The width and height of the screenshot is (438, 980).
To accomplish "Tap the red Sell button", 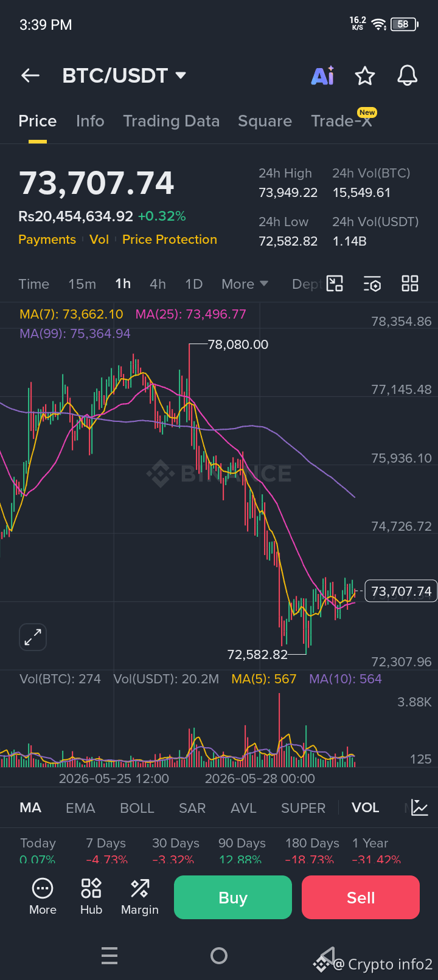I will point(361,897).
